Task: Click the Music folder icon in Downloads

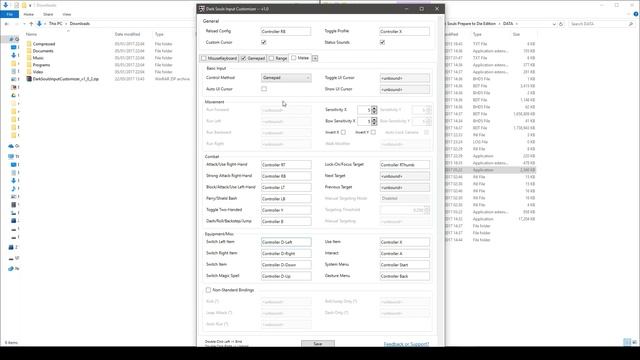Action: (29, 58)
